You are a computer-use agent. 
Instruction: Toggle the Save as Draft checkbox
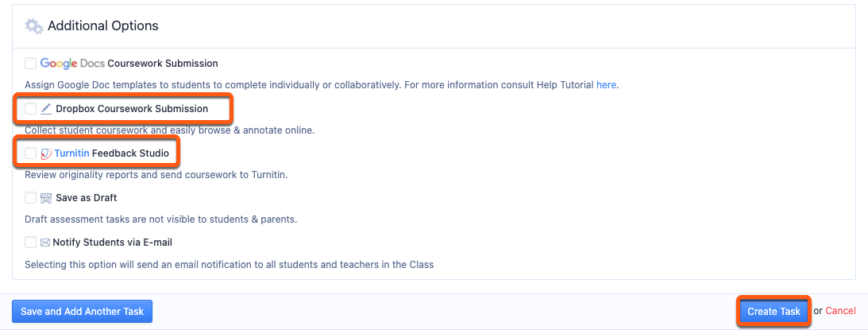point(30,198)
